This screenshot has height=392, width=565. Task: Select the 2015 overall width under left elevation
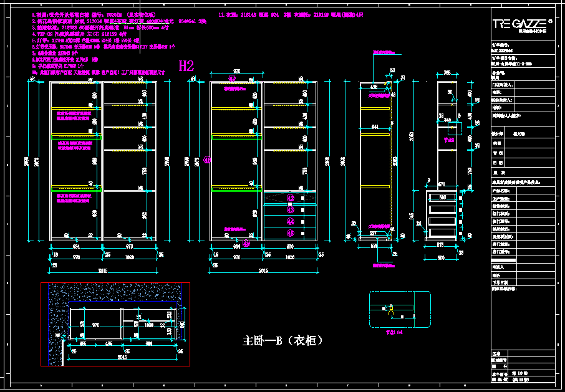[103, 270]
